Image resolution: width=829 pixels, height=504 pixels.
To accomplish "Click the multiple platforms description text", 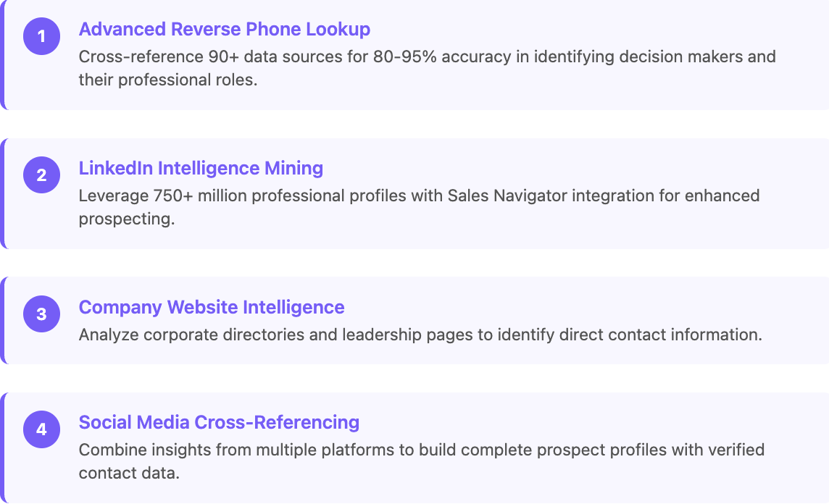I will [421, 461].
